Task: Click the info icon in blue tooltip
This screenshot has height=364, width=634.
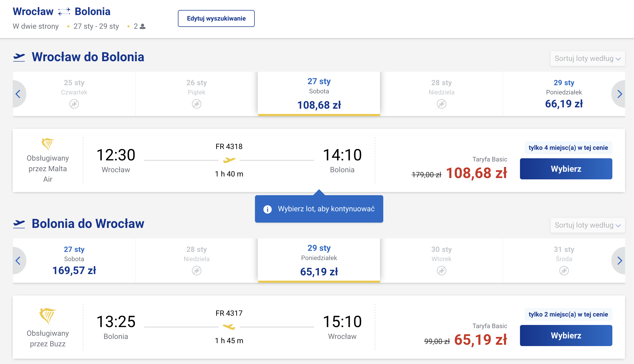Action: [267, 209]
